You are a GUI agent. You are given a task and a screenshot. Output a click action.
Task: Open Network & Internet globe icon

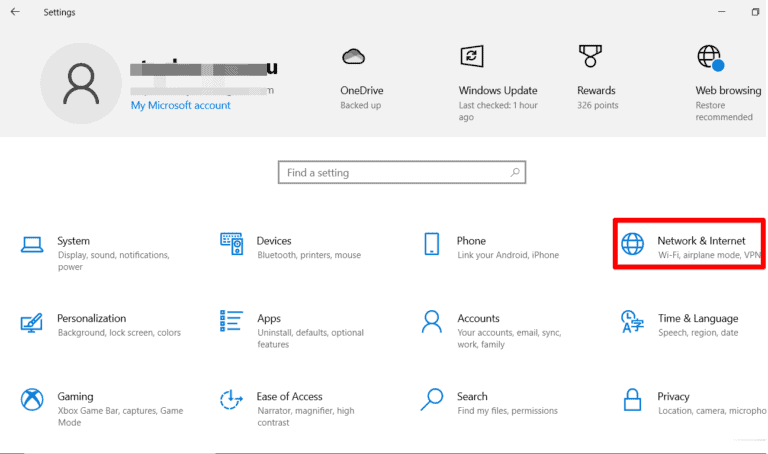coord(633,244)
